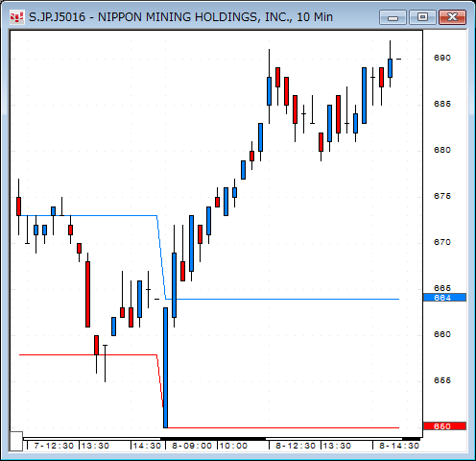Click the 8-12:30 time axis label
This screenshot has height=461, width=476.
[x=296, y=446]
